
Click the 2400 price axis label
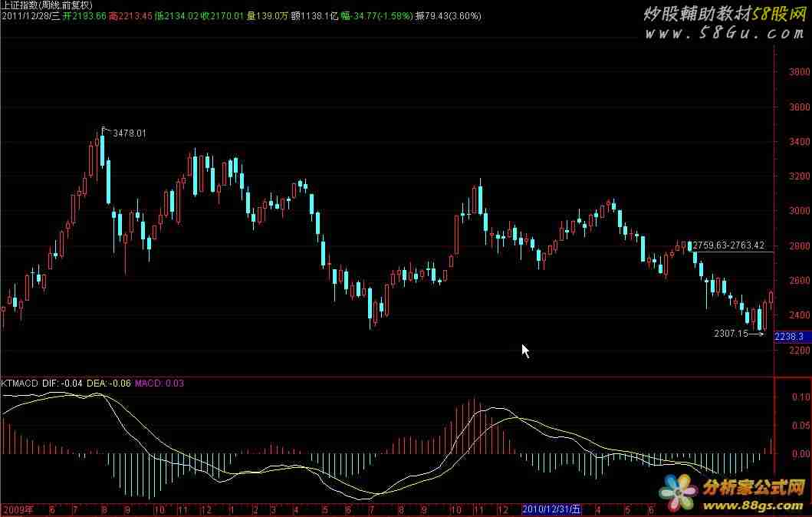tap(800, 315)
